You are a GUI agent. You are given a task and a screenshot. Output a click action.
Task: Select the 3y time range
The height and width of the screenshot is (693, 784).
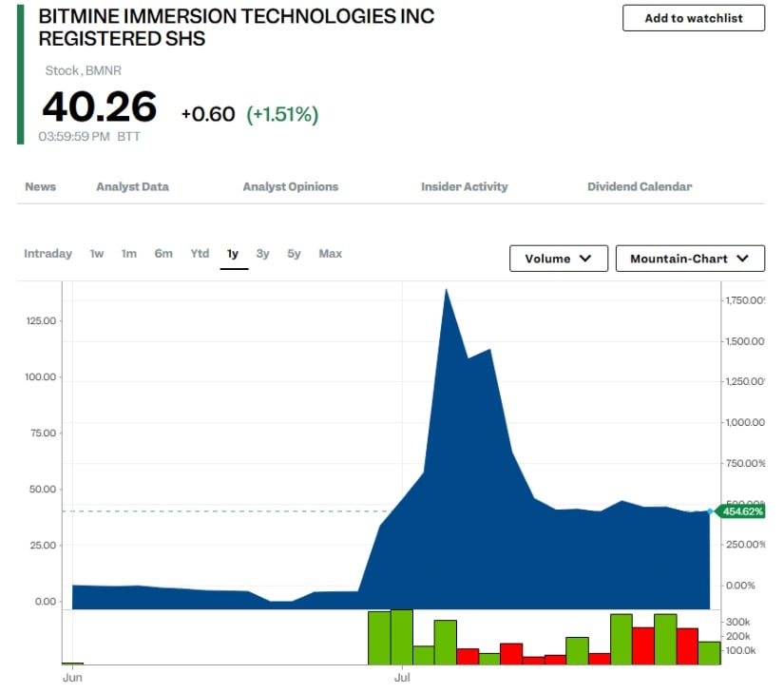(263, 254)
